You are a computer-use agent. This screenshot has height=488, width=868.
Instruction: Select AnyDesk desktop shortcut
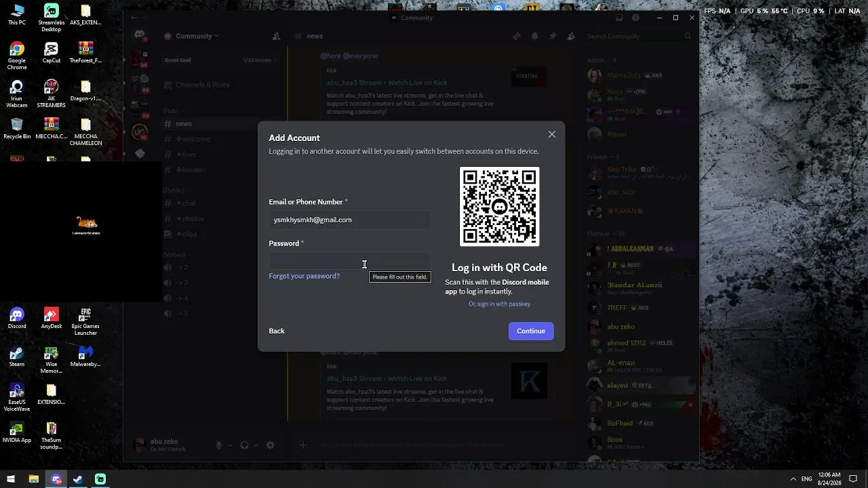coord(52,319)
